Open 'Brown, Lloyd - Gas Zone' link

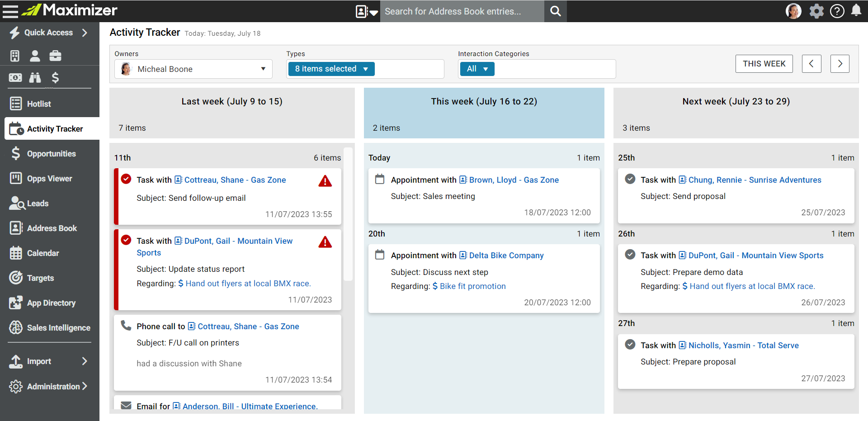tap(514, 180)
